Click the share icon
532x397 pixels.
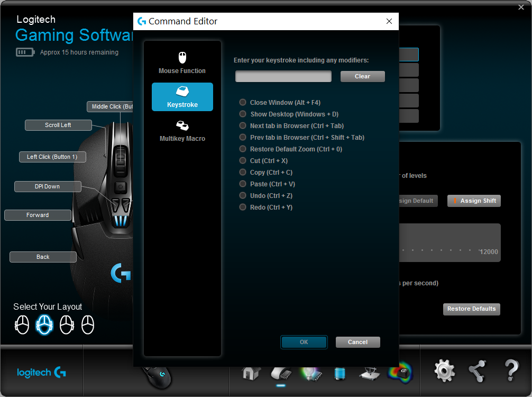point(478,371)
